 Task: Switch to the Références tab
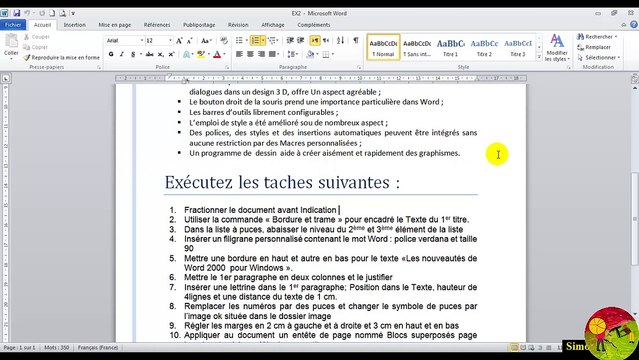(157, 25)
